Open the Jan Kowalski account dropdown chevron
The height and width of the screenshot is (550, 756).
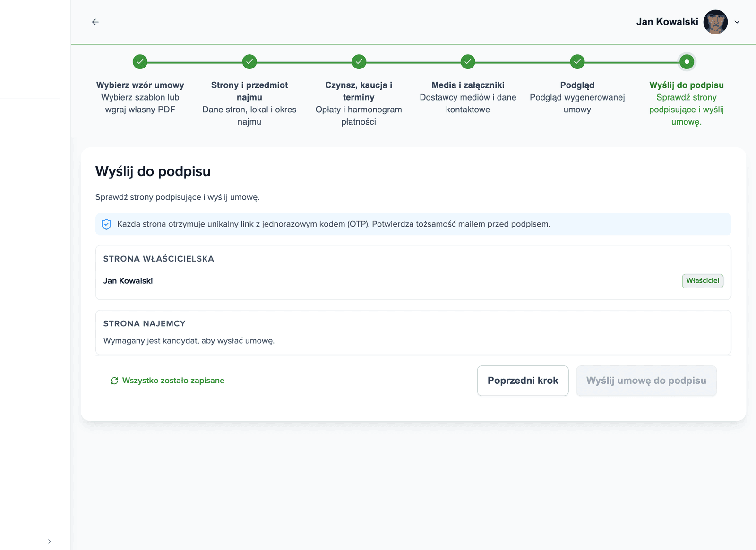coord(737,22)
